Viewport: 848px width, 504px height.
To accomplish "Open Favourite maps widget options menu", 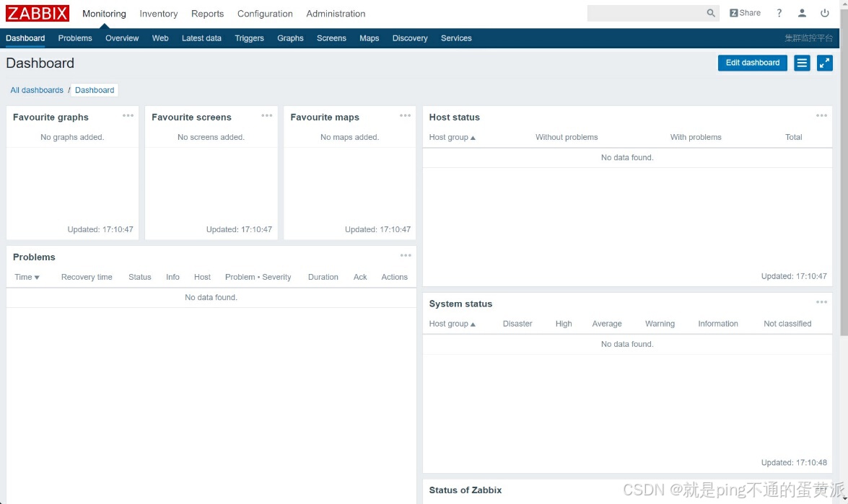I will pyautogui.click(x=405, y=115).
